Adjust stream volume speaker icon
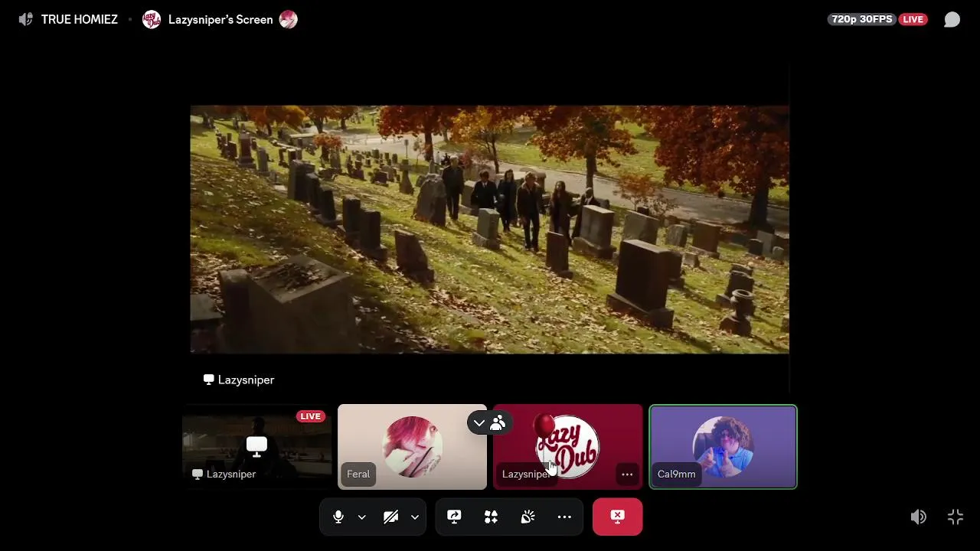Viewport: 980px width, 551px height. (x=918, y=517)
